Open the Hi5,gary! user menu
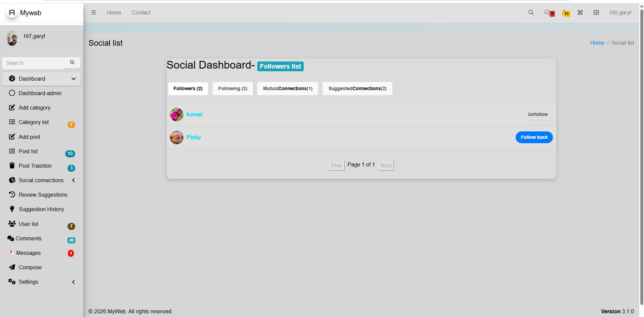 [x=620, y=12]
